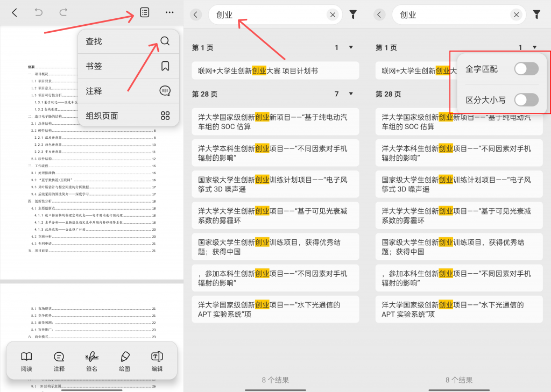Select the 绘图 drawing tool
This screenshot has width=551, height=392.
tap(124, 361)
